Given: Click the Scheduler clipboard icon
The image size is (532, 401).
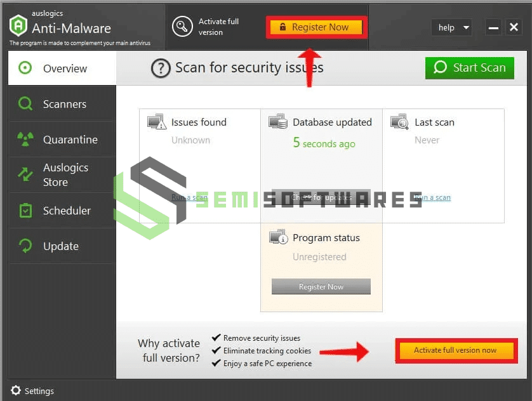Looking at the screenshot, I should [x=25, y=211].
